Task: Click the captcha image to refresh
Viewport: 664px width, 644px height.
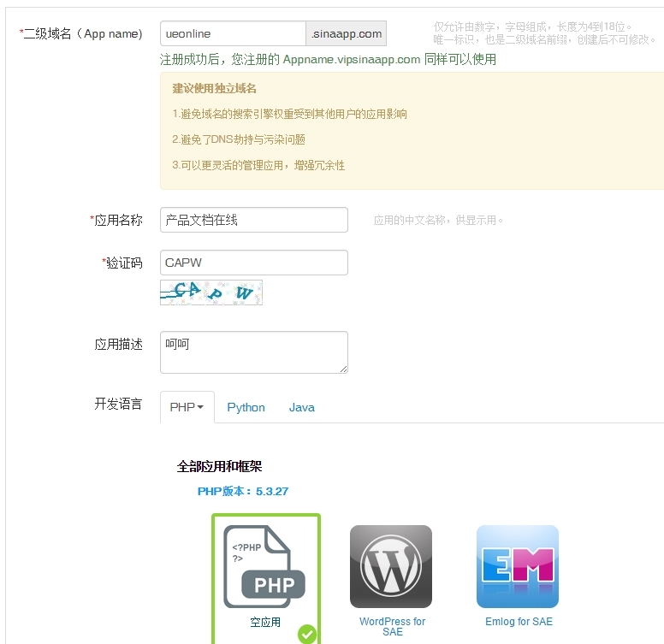Action: pos(211,292)
